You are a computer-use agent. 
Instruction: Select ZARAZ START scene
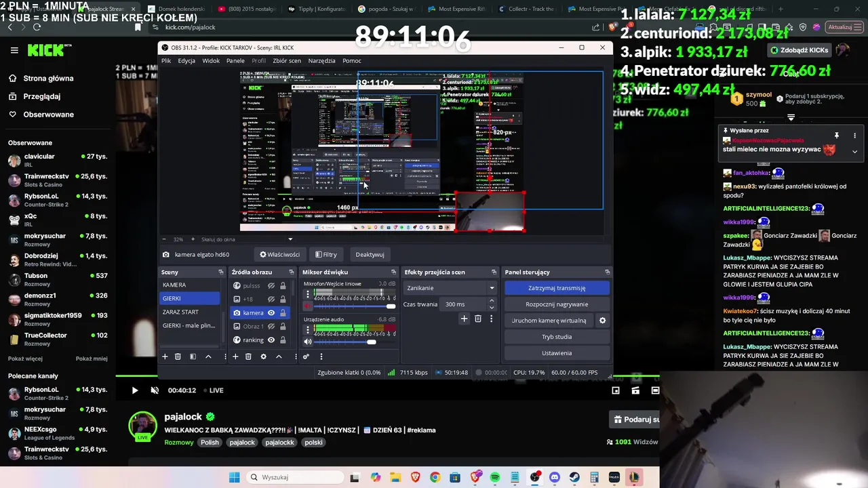click(x=190, y=312)
